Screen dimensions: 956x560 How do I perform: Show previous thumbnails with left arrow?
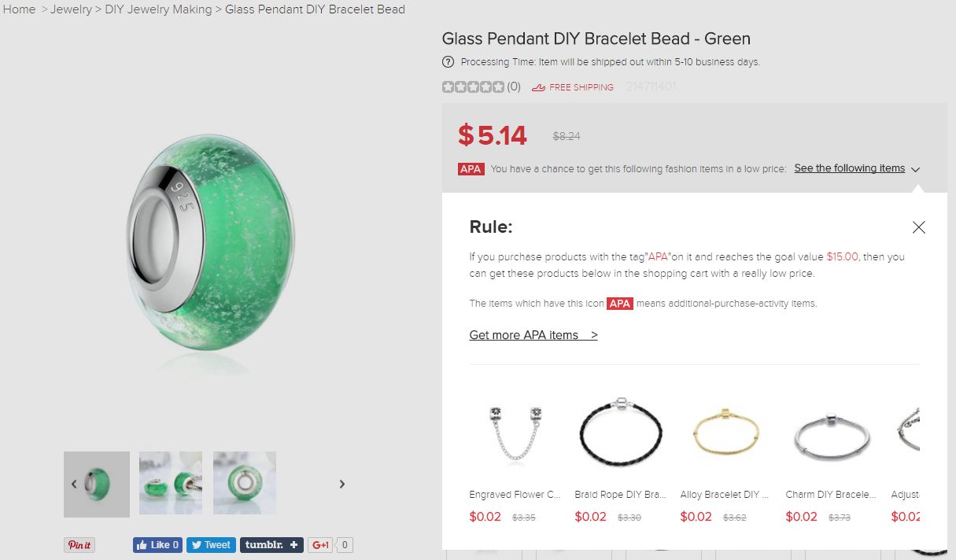point(74,484)
